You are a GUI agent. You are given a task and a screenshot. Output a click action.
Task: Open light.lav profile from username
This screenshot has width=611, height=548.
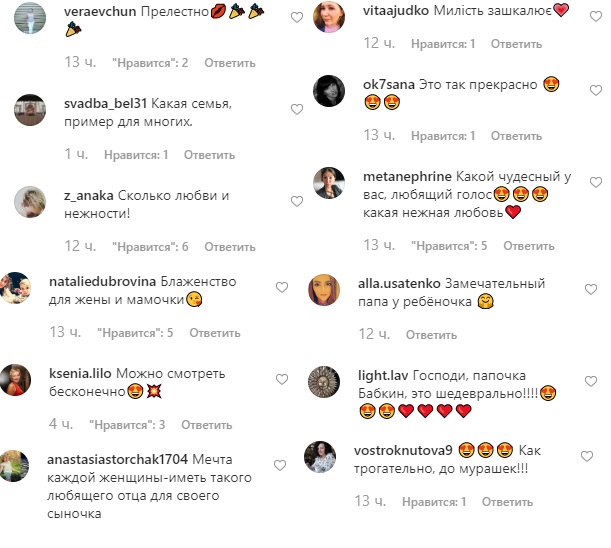(x=383, y=375)
